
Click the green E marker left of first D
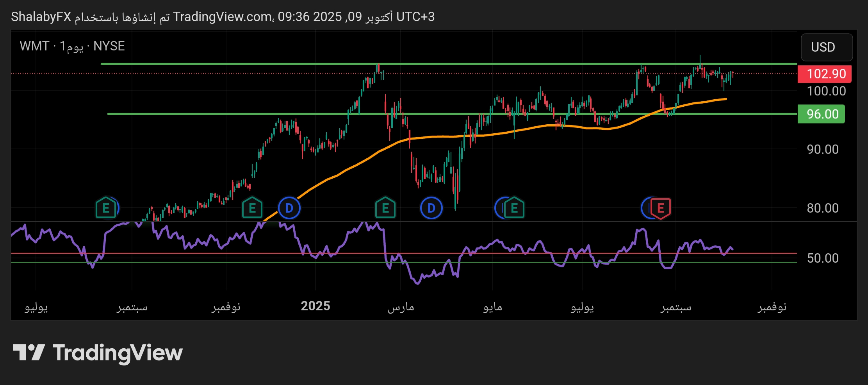click(x=252, y=208)
